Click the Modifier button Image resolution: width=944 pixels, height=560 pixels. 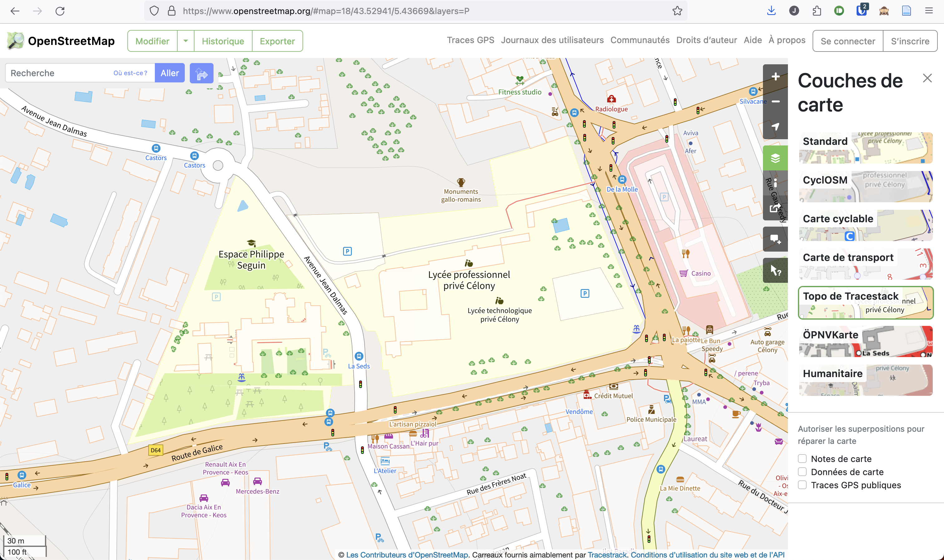pyautogui.click(x=152, y=41)
